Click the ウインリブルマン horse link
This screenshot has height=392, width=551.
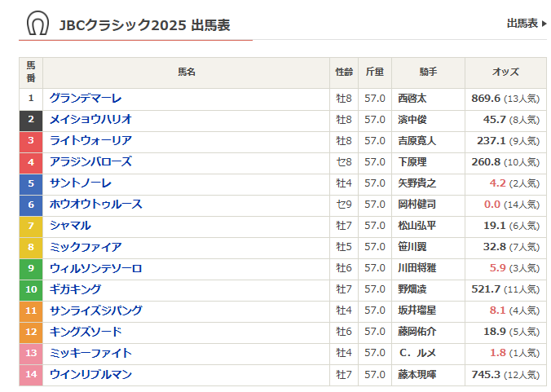tap(90, 374)
